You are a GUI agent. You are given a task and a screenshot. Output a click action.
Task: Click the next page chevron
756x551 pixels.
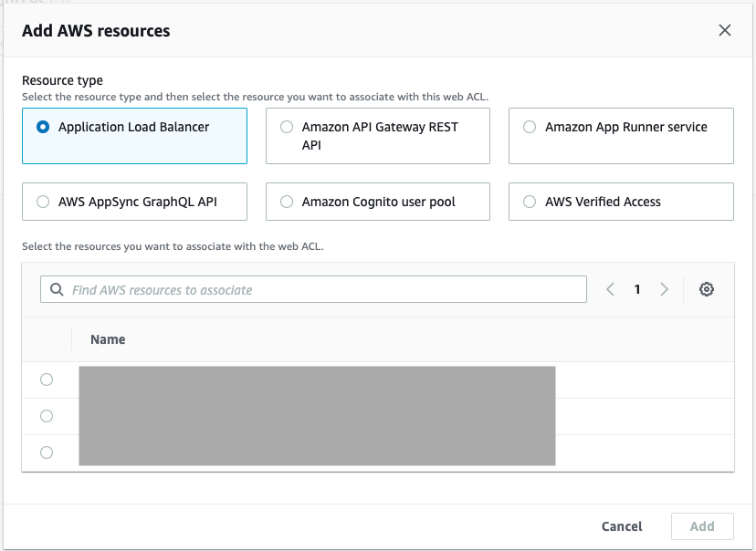[x=664, y=289]
